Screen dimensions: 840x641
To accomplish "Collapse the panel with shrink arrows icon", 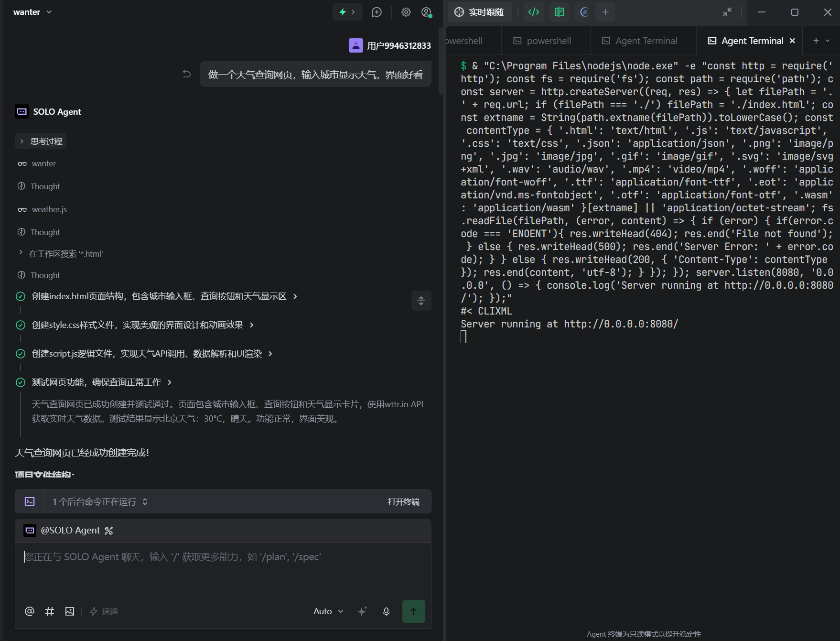I will coord(727,12).
